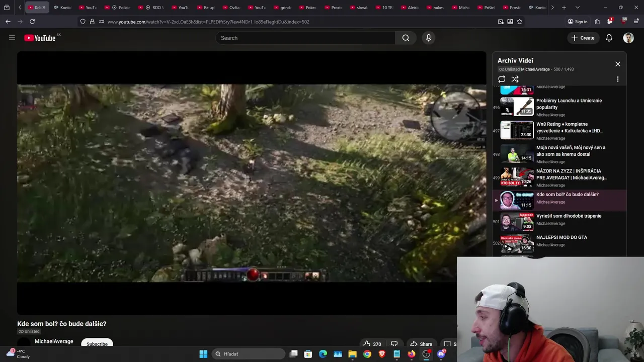This screenshot has height=362, width=644.
Task: Close the Archív Videí playlist panel
Action: click(618, 64)
